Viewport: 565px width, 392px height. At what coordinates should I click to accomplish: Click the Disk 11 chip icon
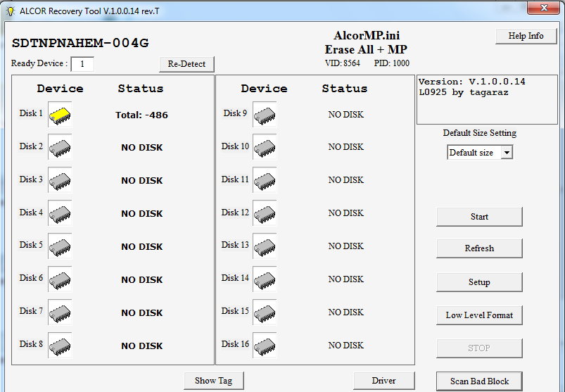(x=265, y=180)
